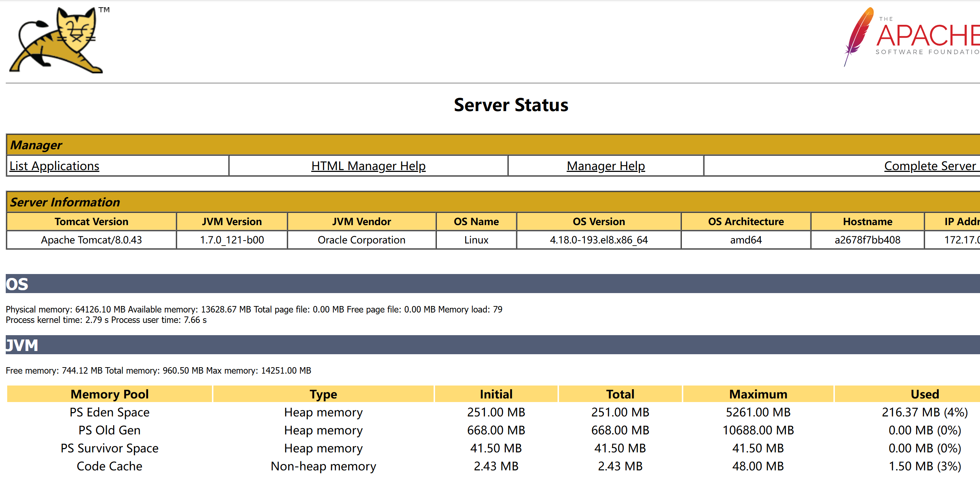
Task: Click the Tomcat cat logo
Action: coord(59,40)
